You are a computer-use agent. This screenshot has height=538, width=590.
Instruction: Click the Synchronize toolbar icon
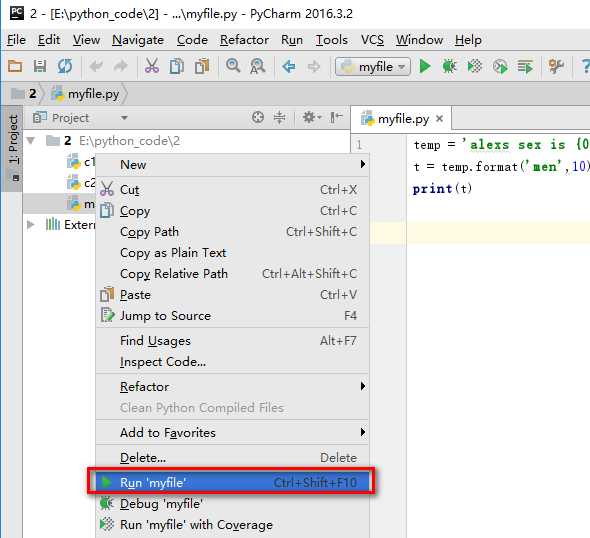pyautogui.click(x=65, y=67)
